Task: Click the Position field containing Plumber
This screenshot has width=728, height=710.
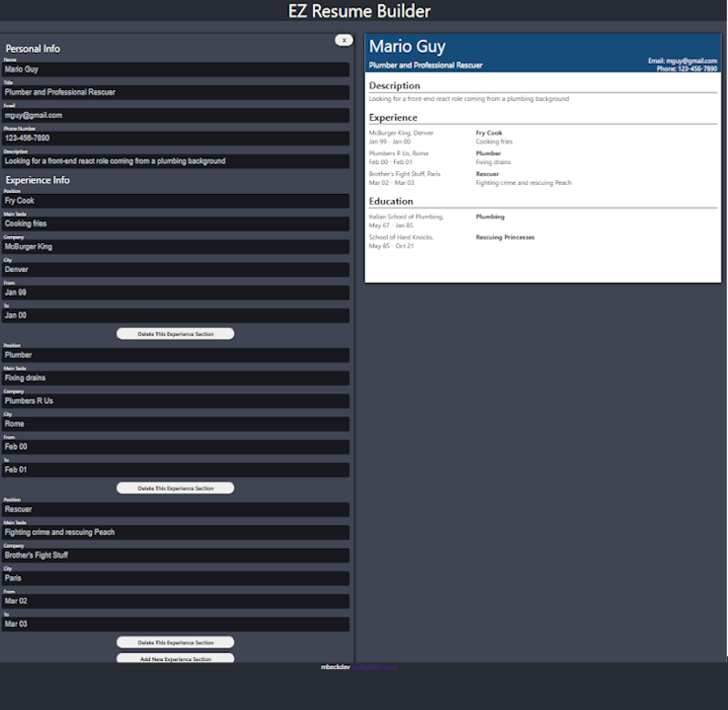Action: [176, 355]
